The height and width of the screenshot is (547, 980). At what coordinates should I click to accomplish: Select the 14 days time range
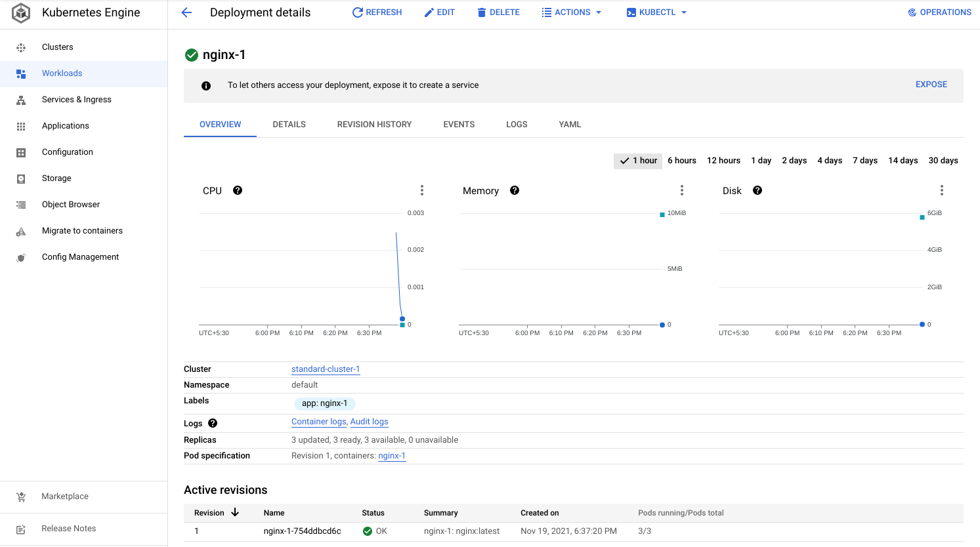(x=903, y=161)
